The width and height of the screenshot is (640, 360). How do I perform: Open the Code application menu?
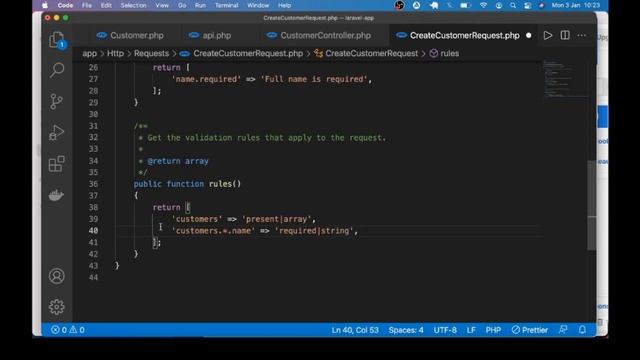(65, 5)
